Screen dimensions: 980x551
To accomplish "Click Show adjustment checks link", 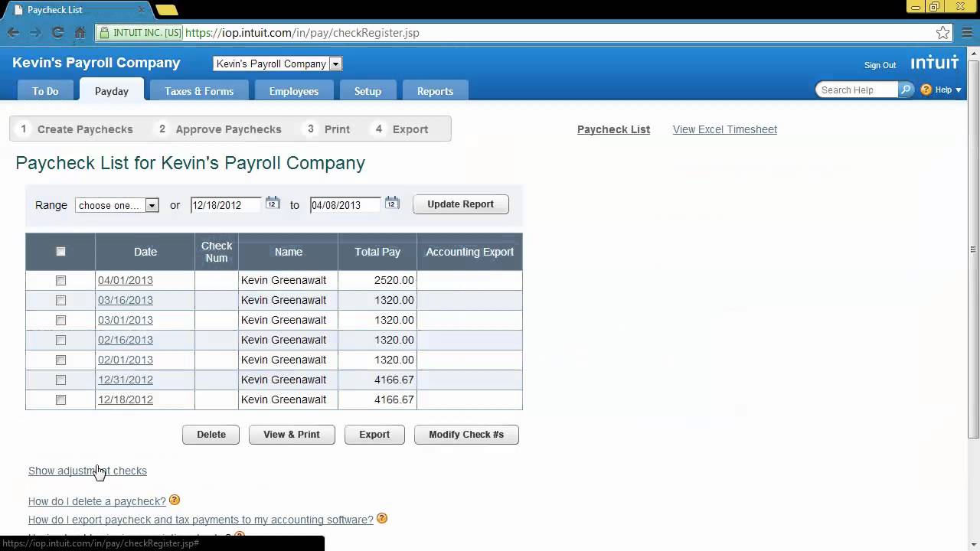I will tap(87, 471).
